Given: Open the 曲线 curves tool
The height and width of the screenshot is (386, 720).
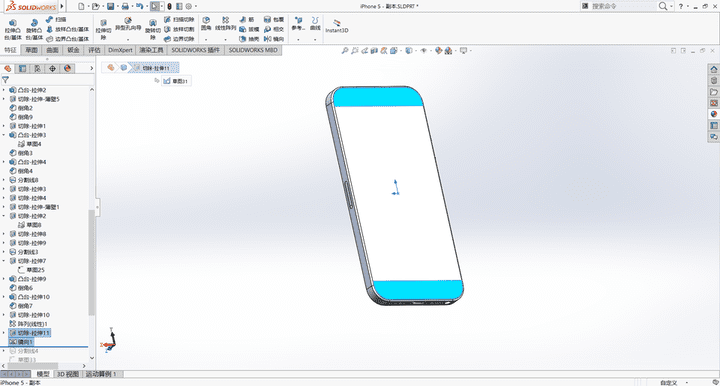Looking at the screenshot, I should point(315,24).
